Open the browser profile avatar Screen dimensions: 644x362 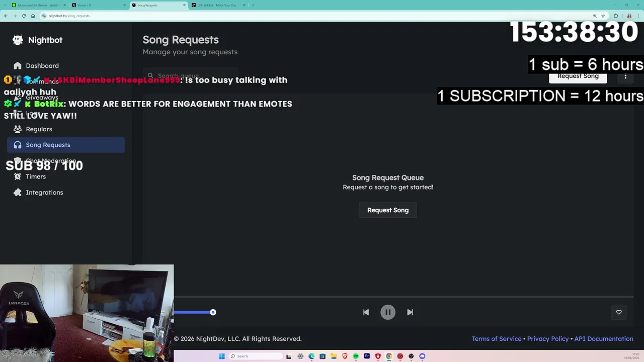tap(629, 16)
